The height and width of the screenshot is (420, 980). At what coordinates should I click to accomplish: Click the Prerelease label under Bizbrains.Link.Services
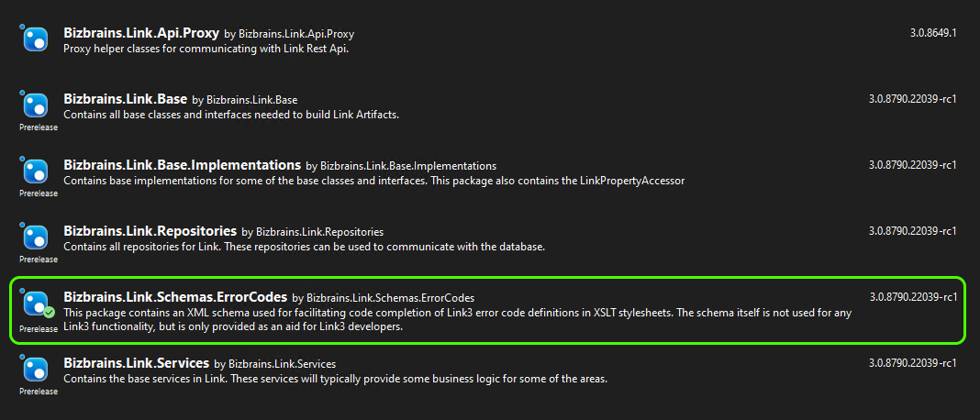(39, 392)
